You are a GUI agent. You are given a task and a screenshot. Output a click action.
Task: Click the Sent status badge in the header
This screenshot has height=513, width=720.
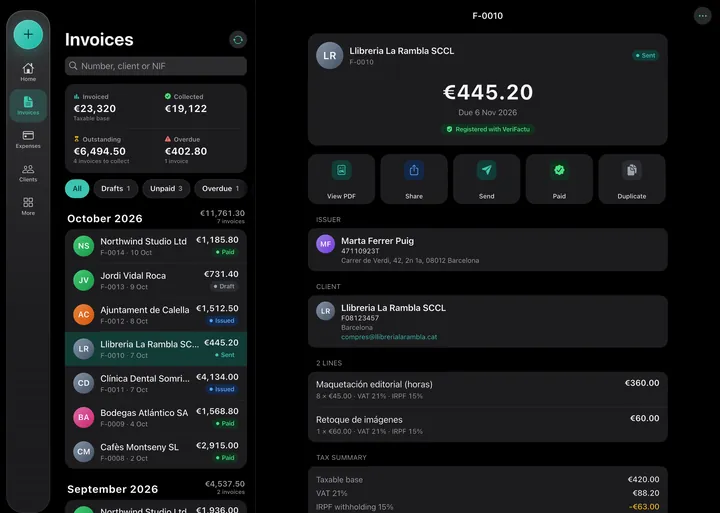645,56
